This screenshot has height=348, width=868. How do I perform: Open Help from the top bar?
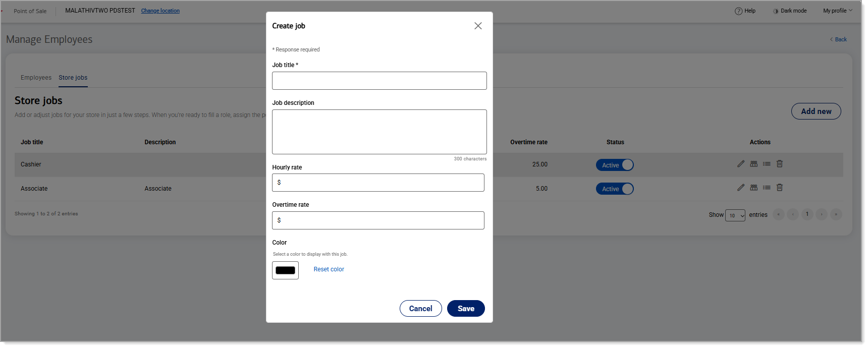[x=745, y=11]
